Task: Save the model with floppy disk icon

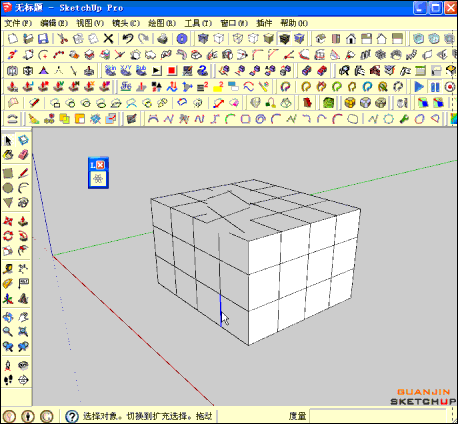Action: click(43, 39)
